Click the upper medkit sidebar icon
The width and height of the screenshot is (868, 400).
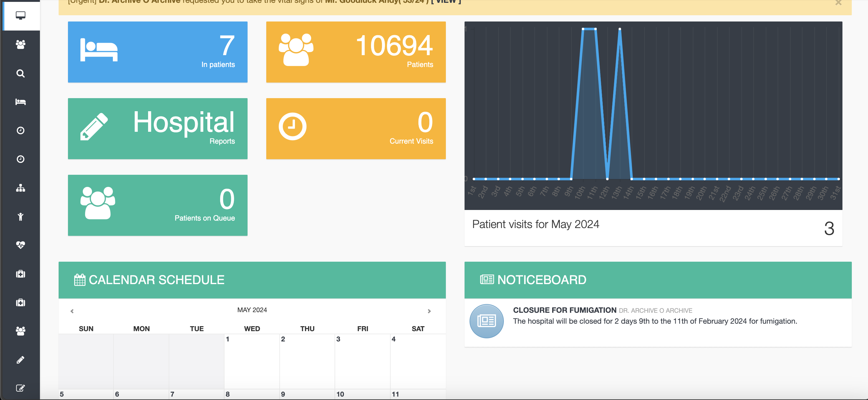(21, 274)
